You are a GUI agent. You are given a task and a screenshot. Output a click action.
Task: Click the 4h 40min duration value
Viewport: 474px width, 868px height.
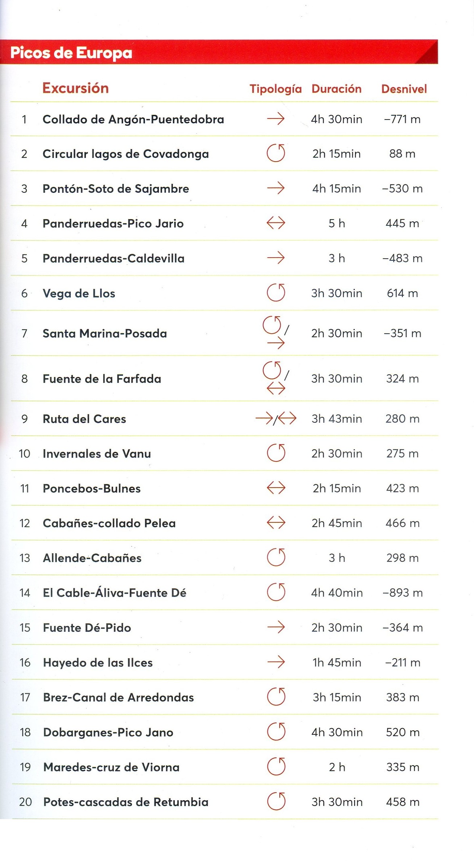(337, 593)
